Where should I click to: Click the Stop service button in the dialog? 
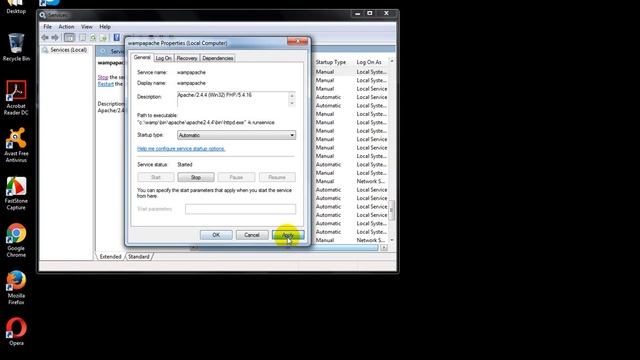[196, 177]
